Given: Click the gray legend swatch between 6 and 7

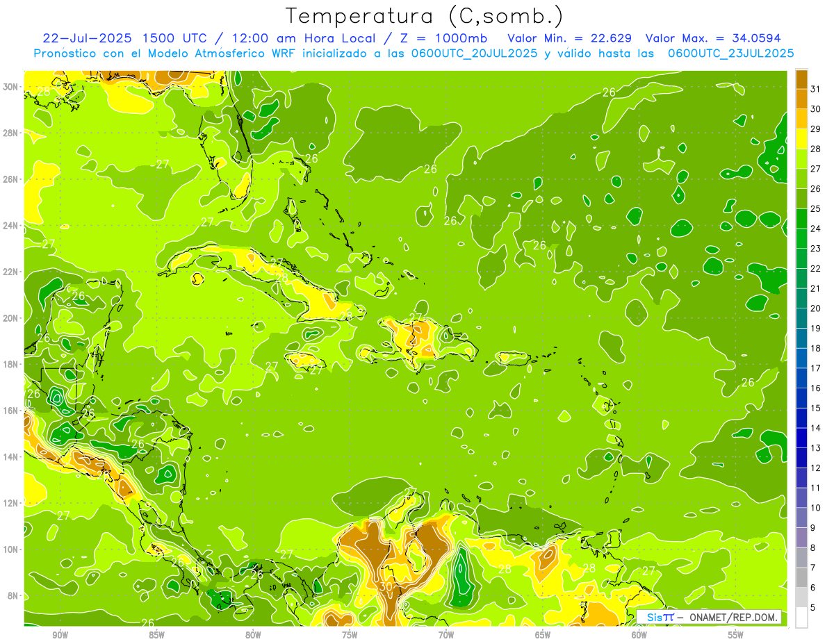Looking at the screenshot, I should [x=801, y=577].
